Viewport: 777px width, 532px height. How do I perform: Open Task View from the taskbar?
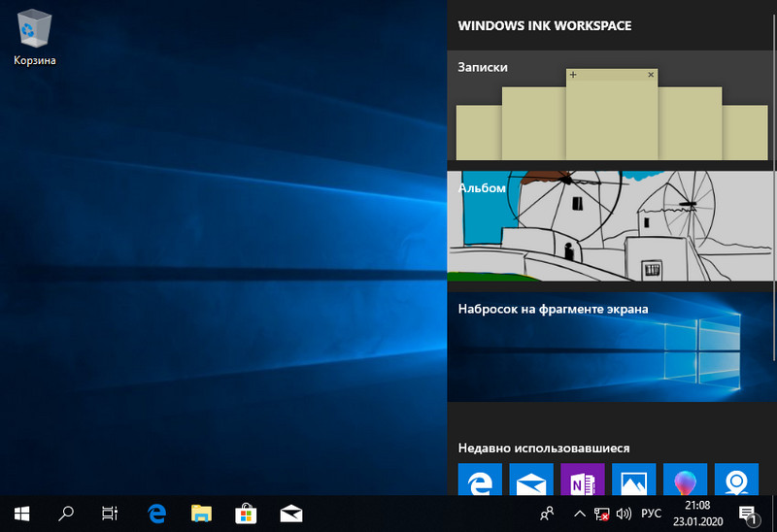tap(110, 514)
